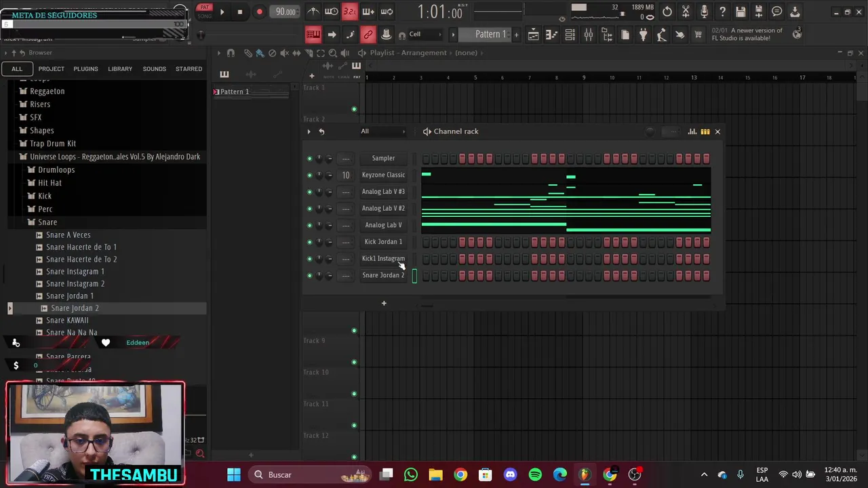Screen dimensions: 868x488
Task: Open the Sampler channel button
Action: [383, 158]
